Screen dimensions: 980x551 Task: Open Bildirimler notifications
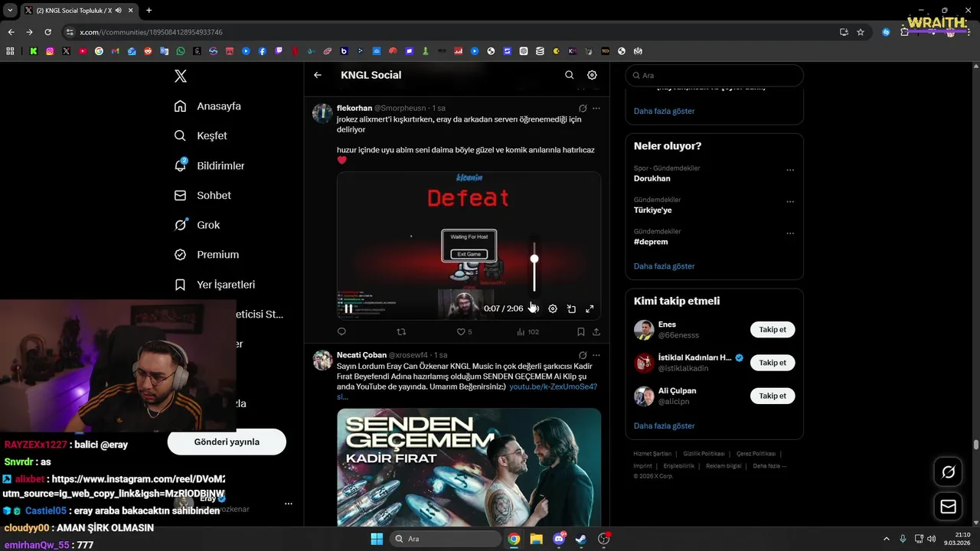210,165
